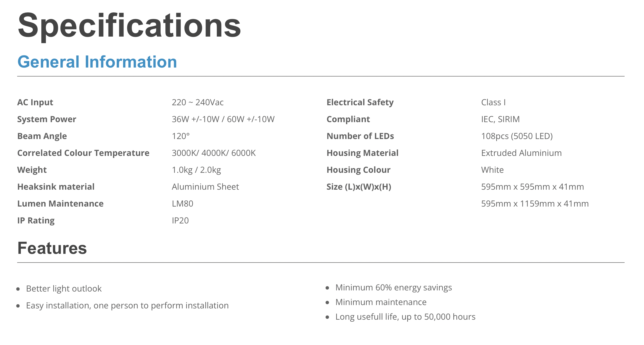This screenshot has height=345, width=644.
Task: Select the Heaksink material label
Action: point(56,187)
